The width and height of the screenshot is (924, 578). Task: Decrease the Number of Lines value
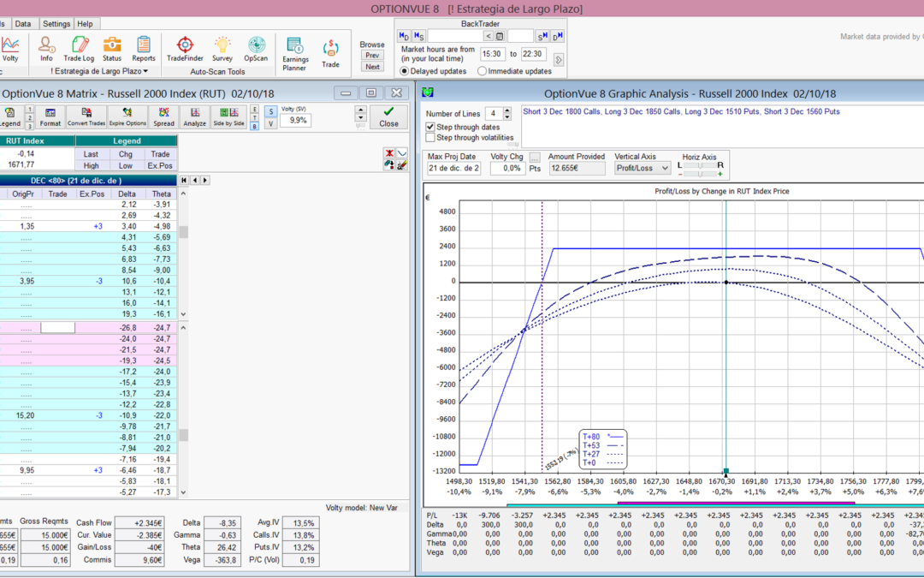coord(507,116)
